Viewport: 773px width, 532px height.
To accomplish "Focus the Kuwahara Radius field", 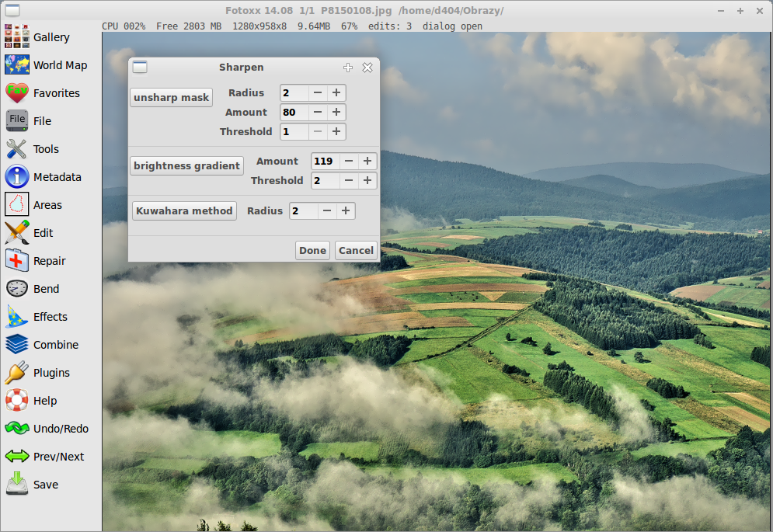I will coord(304,211).
